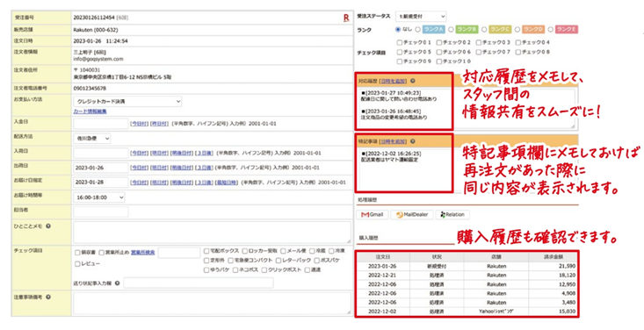Open the Relation button
The height and width of the screenshot is (330, 644).
point(452,215)
